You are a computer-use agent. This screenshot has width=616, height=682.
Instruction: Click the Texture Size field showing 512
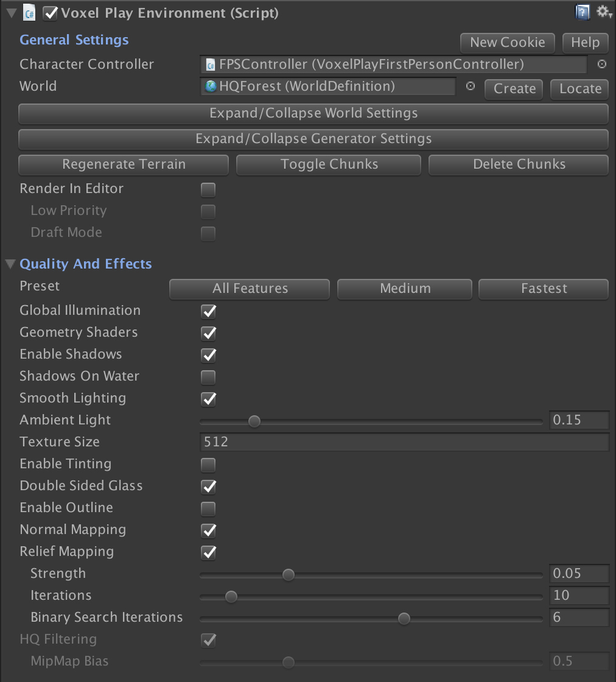pos(404,442)
